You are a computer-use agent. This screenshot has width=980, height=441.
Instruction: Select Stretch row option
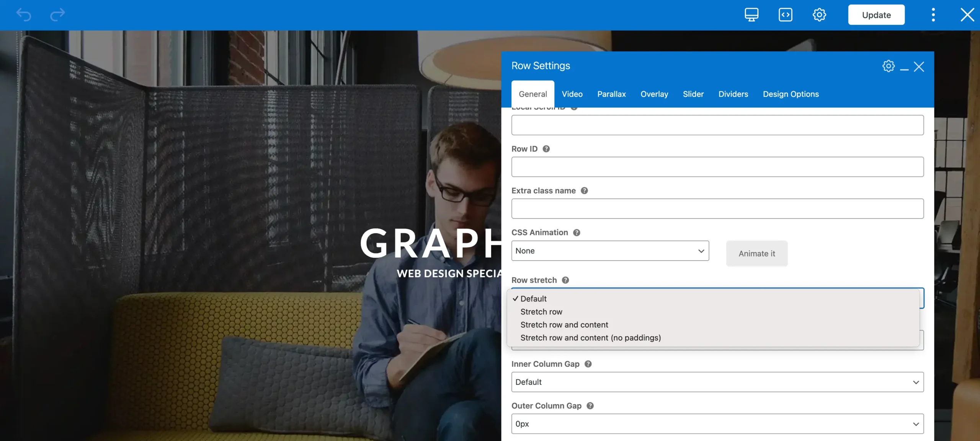(x=541, y=312)
